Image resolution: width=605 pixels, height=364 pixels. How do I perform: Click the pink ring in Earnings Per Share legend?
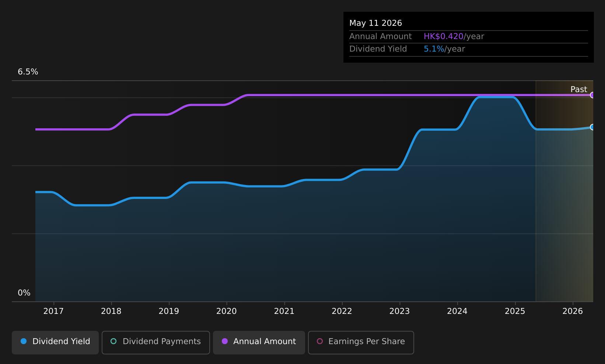[x=320, y=341]
